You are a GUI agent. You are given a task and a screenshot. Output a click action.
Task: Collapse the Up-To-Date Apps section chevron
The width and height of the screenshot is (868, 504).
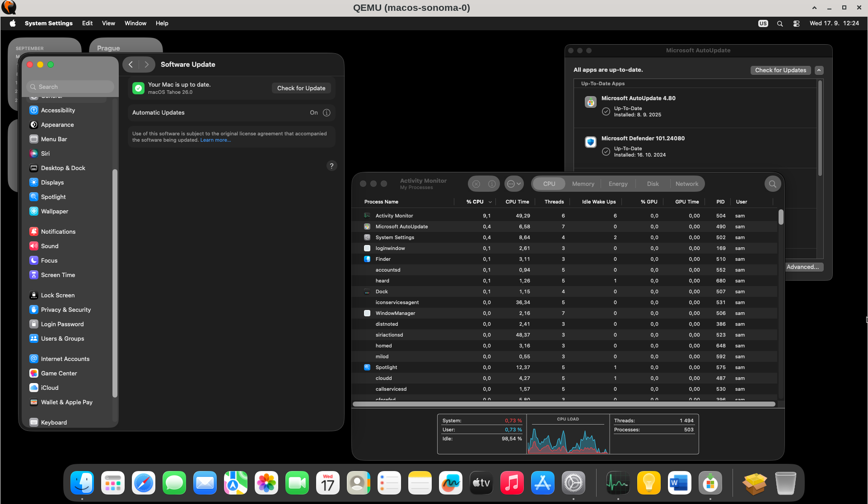[819, 70]
